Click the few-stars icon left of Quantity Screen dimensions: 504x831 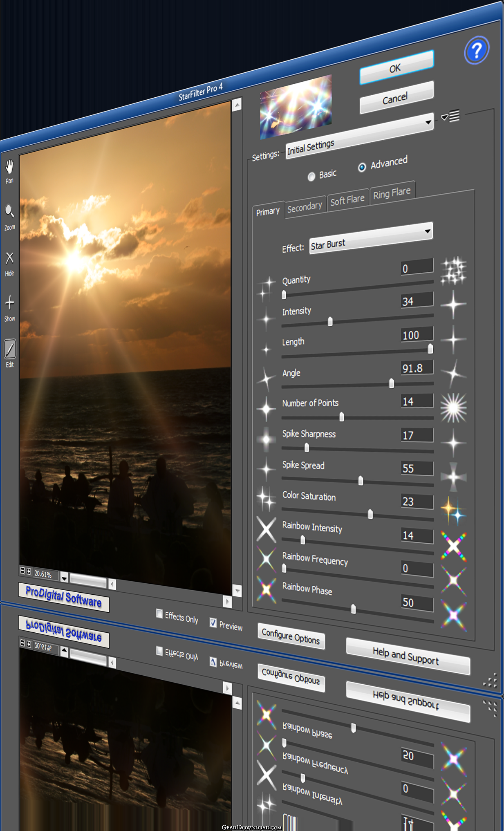tap(266, 288)
